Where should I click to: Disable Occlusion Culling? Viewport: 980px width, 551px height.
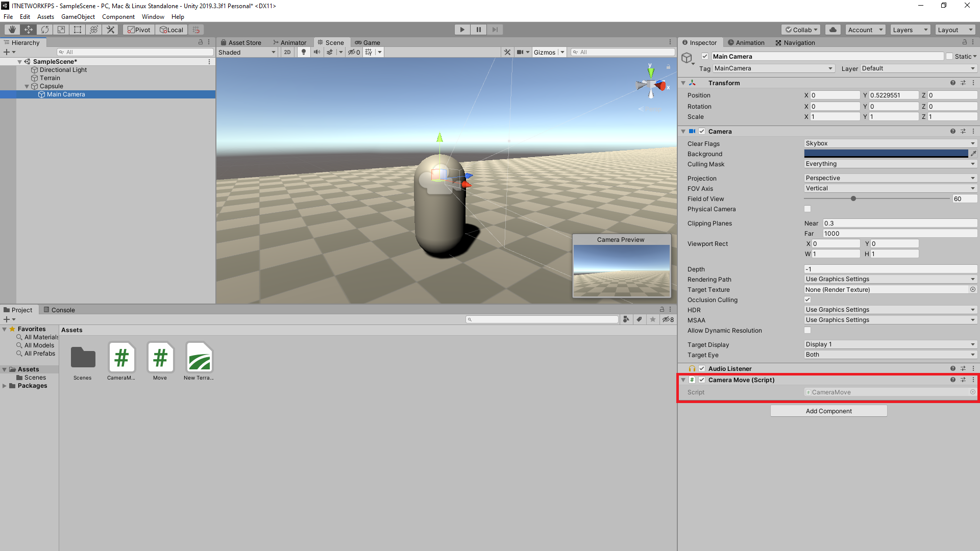click(807, 299)
